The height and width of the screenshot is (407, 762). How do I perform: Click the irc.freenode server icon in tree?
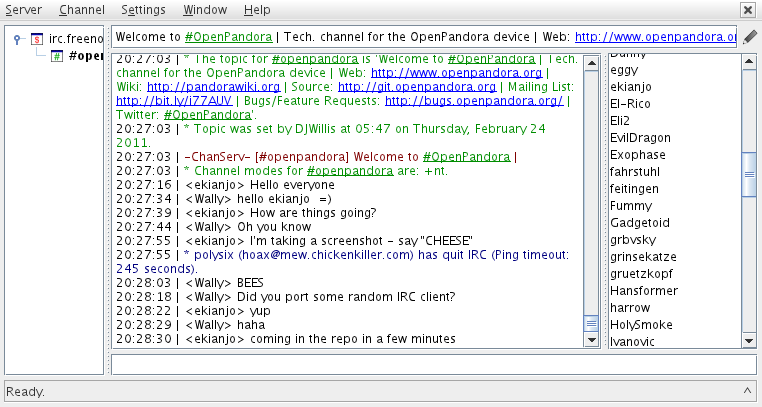tap(37, 39)
